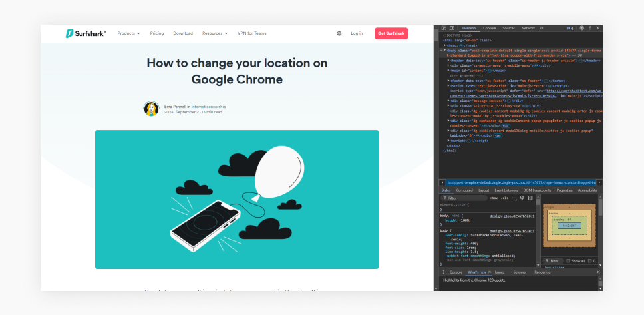
Task: Open the VPN for Teams link
Action: [251, 33]
